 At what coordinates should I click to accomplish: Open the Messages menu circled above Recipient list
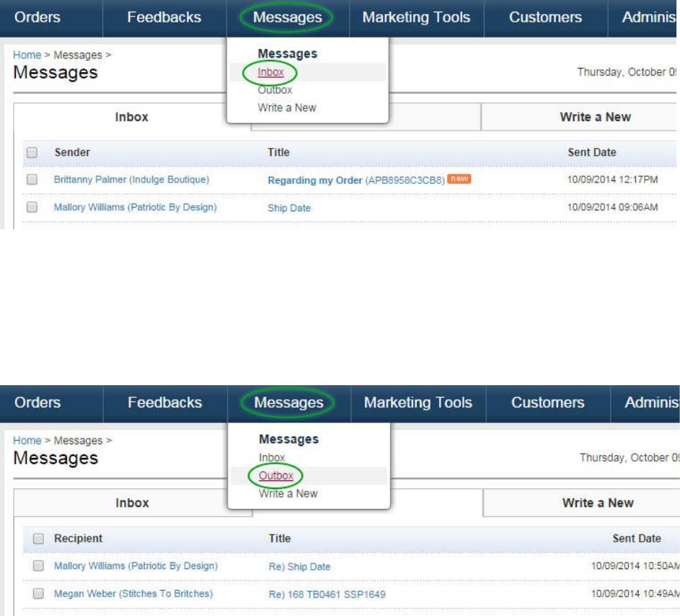288,402
